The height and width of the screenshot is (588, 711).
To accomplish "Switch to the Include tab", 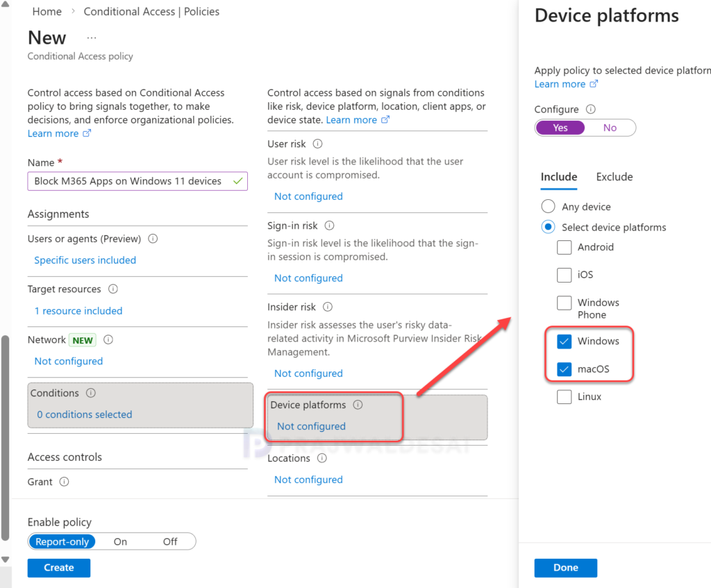I will tap(559, 177).
